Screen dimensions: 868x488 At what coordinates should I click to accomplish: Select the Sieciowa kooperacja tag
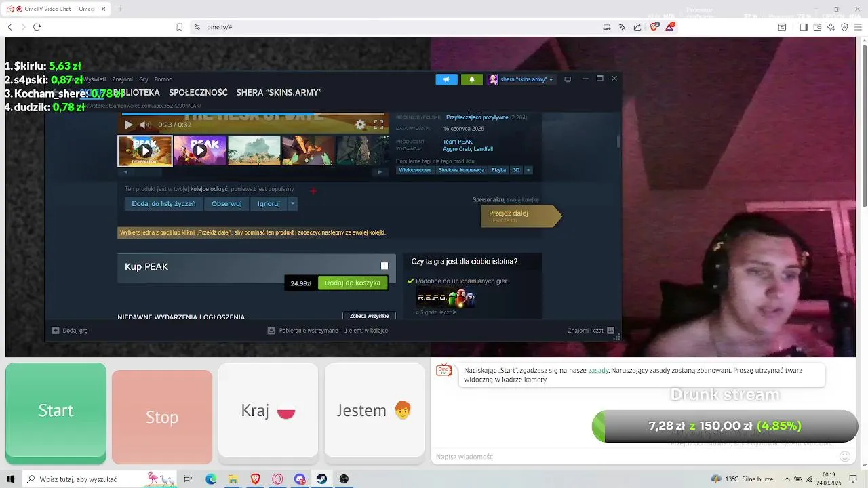click(461, 170)
